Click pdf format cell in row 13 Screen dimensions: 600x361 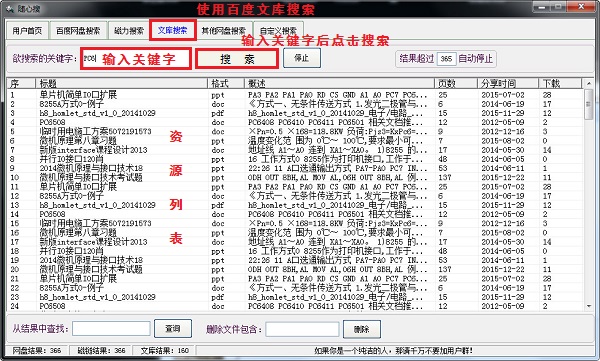tap(217, 205)
